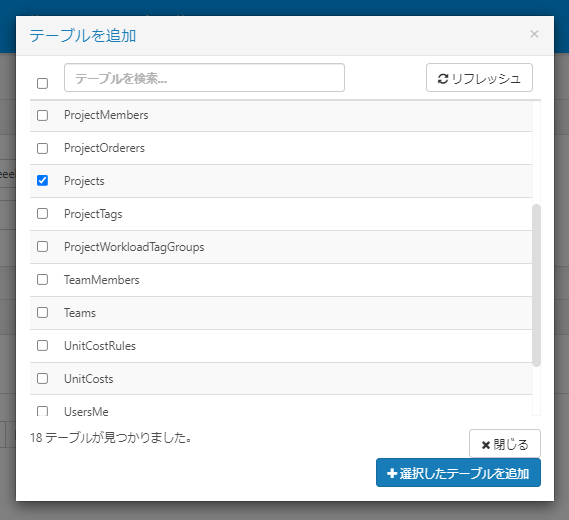Select the Teams table row label

(80, 313)
